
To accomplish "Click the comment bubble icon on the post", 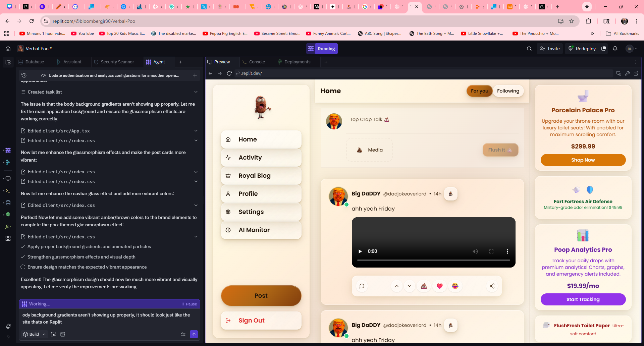I will [x=362, y=286].
